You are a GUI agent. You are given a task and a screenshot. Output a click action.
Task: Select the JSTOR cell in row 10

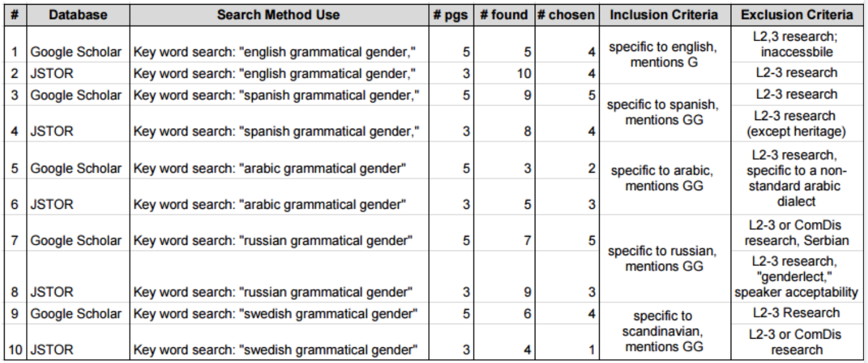pyautogui.click(x=52, y=350)
